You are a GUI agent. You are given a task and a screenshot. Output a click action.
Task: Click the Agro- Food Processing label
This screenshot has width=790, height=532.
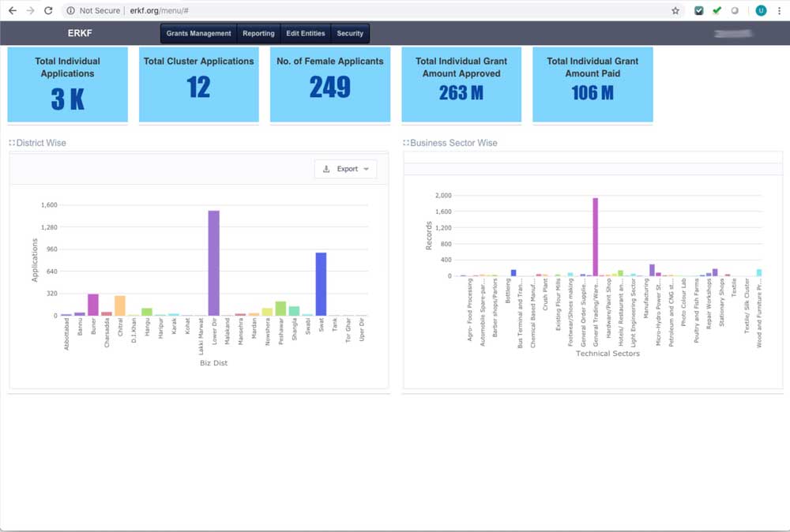coord(469,310)
